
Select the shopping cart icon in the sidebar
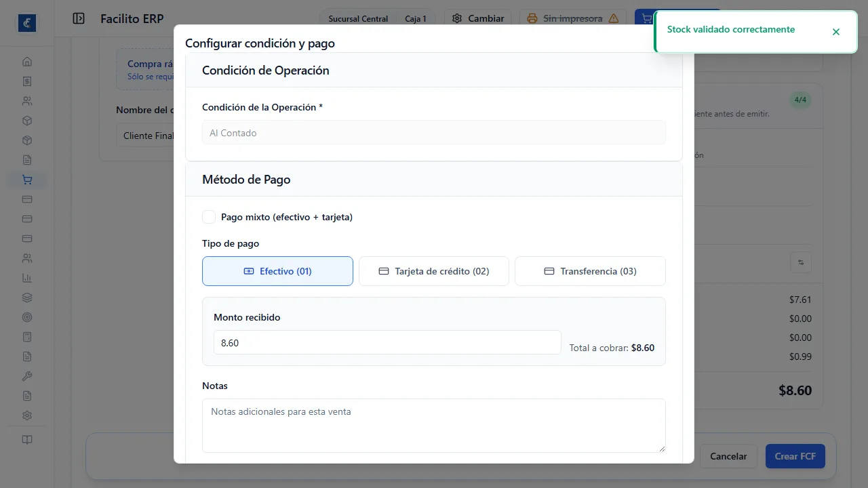coord(27,180)
